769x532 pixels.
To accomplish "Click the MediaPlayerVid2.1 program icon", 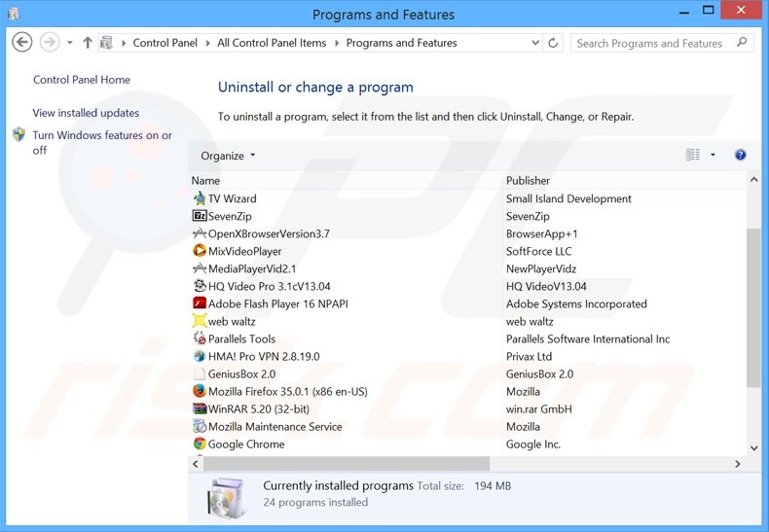I will [x=200, y=268].
